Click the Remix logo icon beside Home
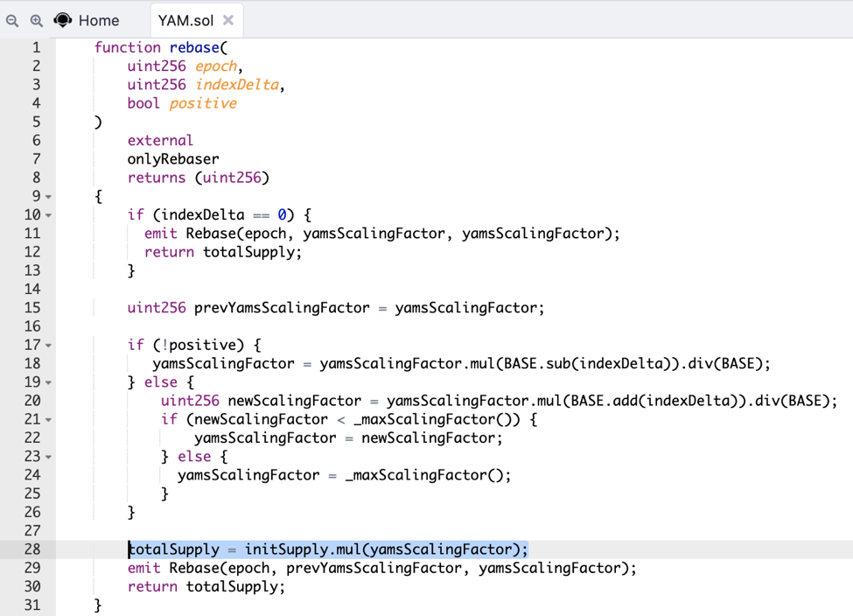This screenshot has width=853, height=616. tap(63, 20)
